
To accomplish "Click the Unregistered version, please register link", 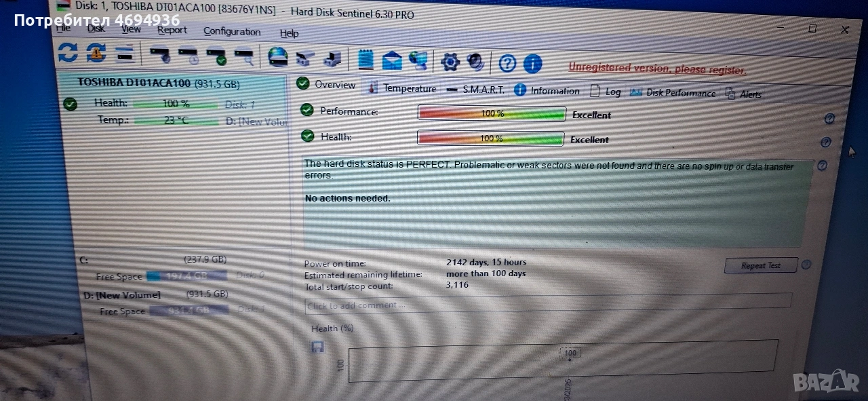I will coord(656,69).
